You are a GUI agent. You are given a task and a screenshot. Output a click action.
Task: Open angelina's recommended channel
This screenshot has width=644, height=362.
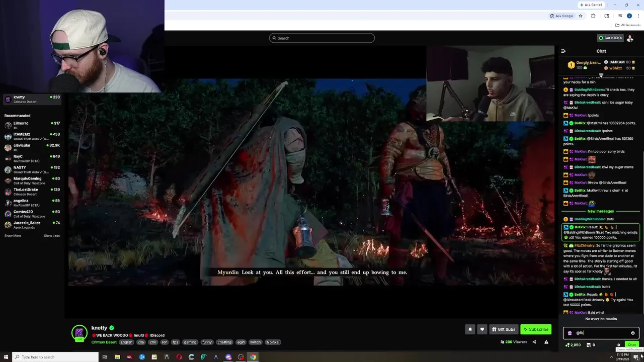(x=32, y=203)
